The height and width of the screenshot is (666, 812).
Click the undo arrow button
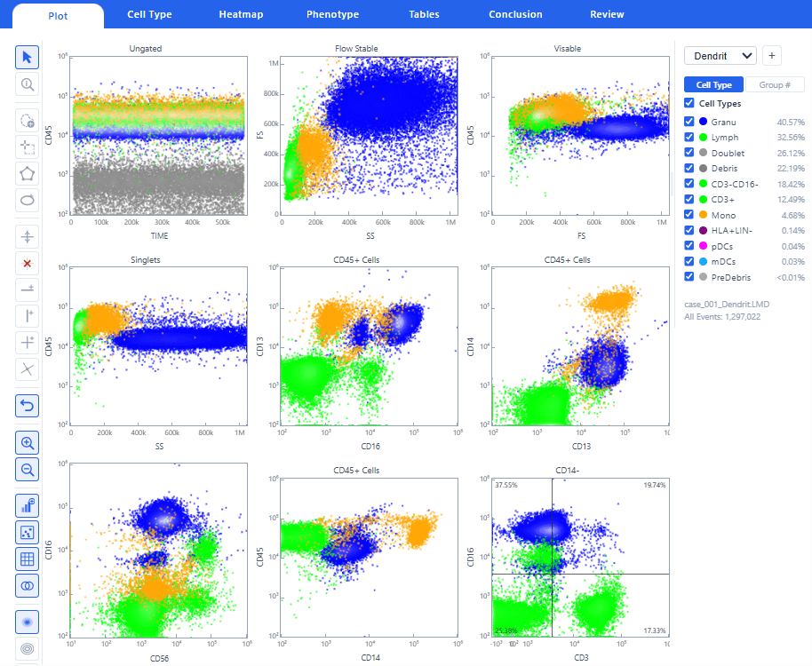[x=27, y=406]
